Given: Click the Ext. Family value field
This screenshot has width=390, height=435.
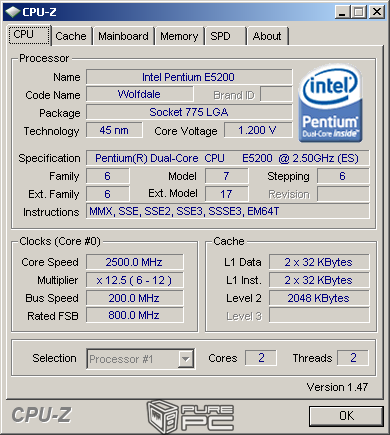Looking at the screenshot, I should (x=108, y=194).
